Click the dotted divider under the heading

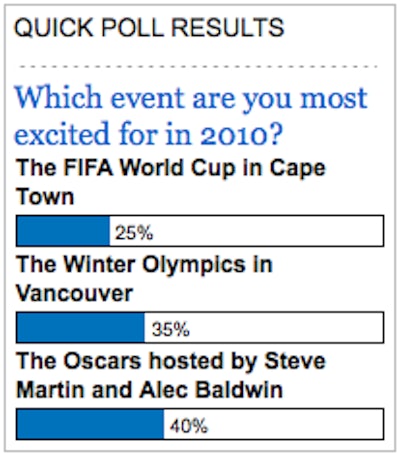[198, 67]
